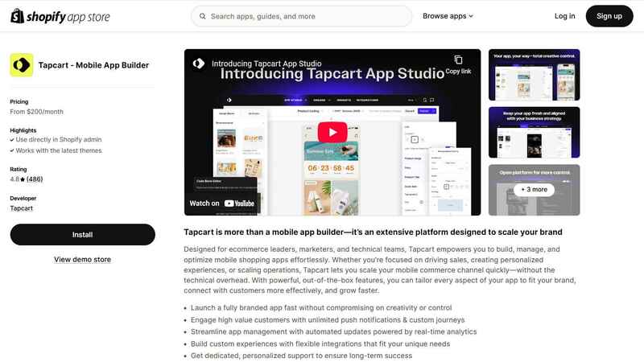Click the Tapcart channel avatar in video

[197, 63]
